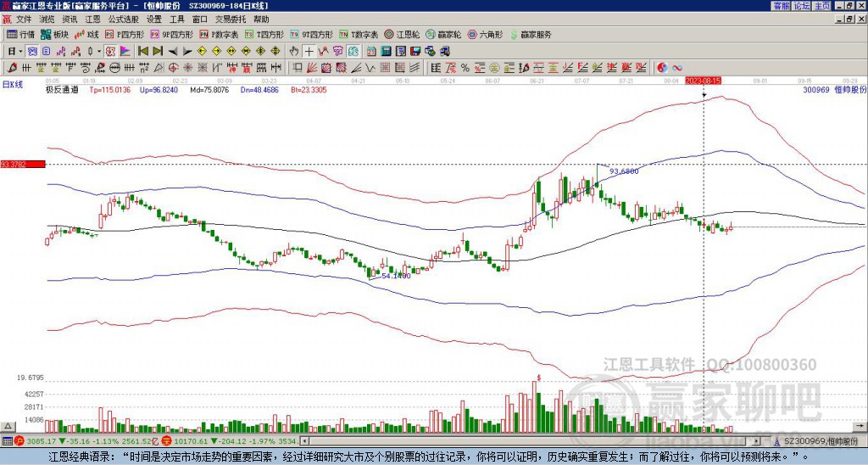
Task: Click the triangle button beside volume panel
Action: pyautogui.click(x=8, y=426)
